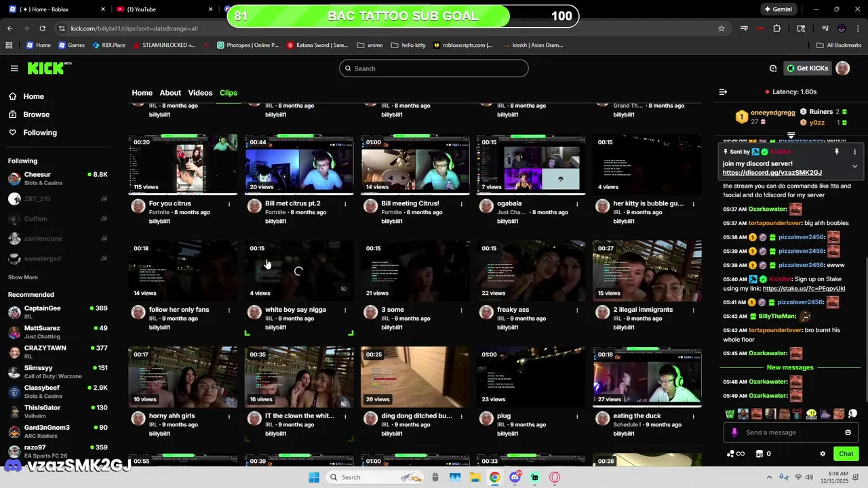
Task: Go to Home in left sidebar
Action: pyautogui.click(x=33, y=96)
